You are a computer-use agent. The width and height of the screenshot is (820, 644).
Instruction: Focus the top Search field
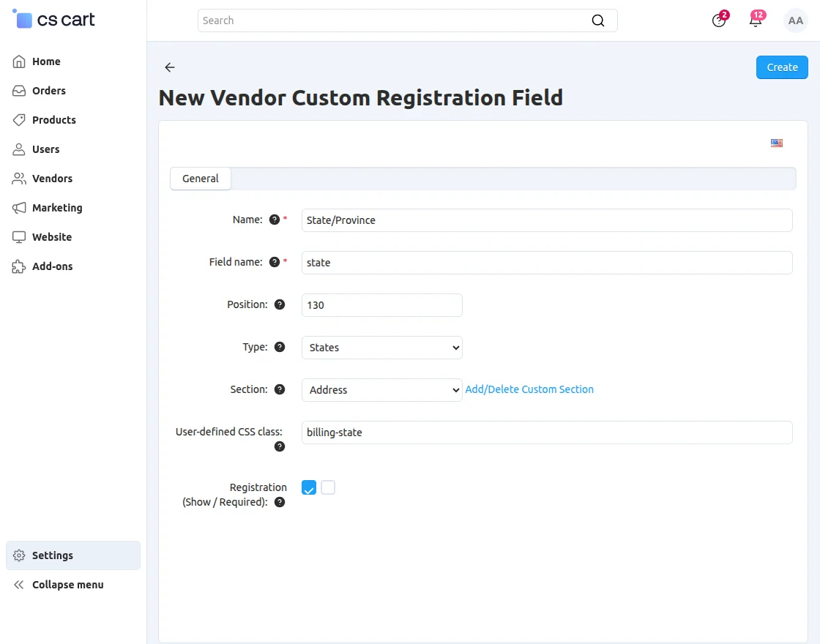(407, 20)
